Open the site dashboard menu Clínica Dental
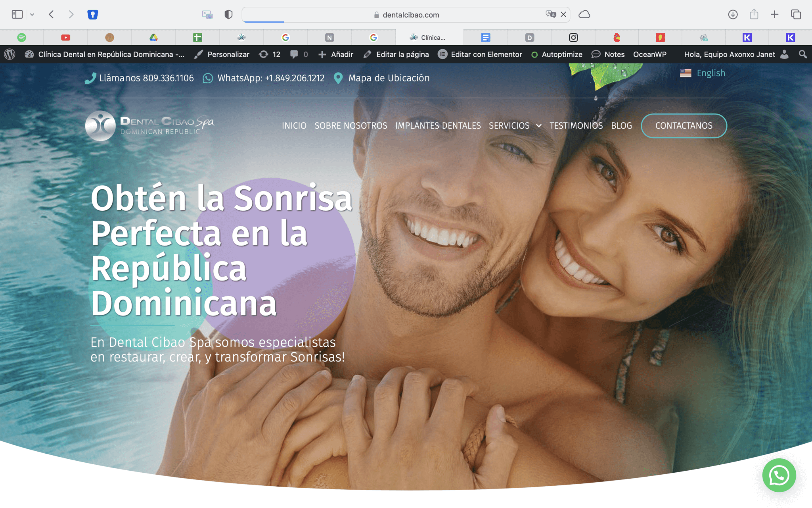This screenshot has width=812, height=508. (x=105, y=54)
